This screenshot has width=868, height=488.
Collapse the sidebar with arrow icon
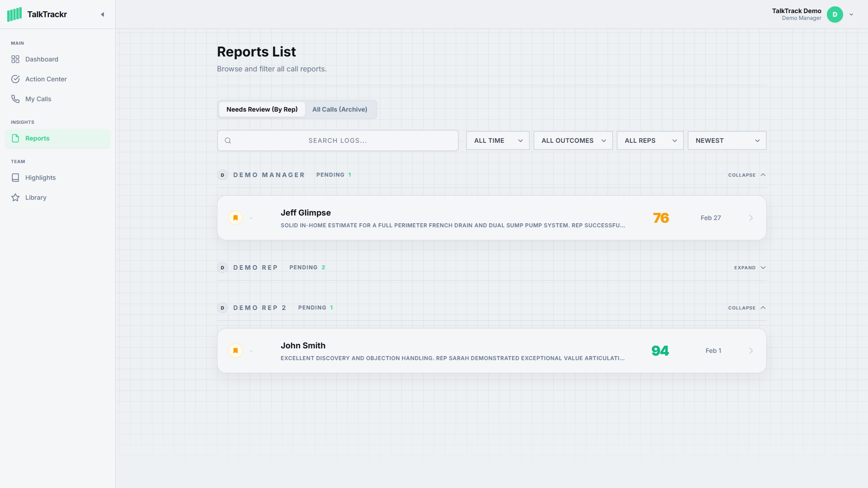103,14
